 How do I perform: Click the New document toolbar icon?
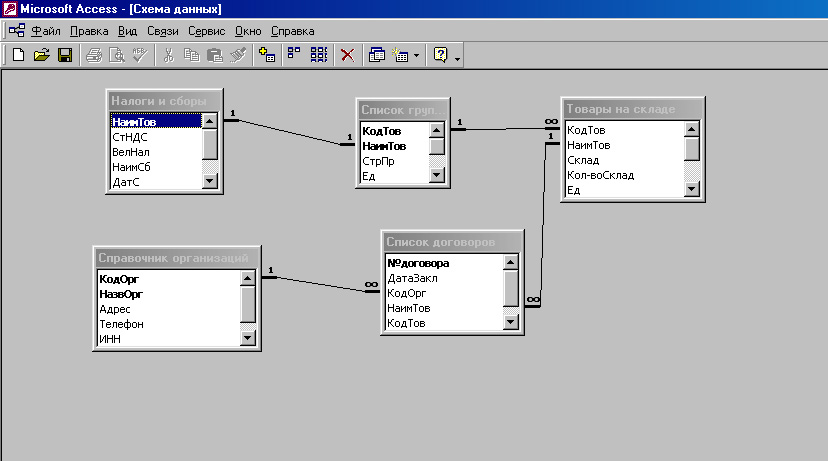(x=18, y=55)
